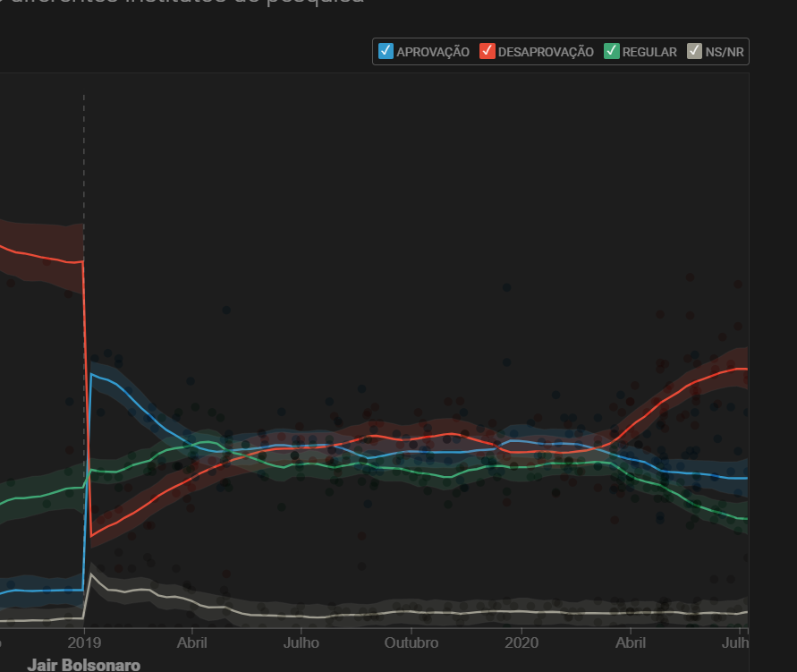The height and width of the screenshot is (672, 797).
Task: Select the Abril label following 2020
Action: (x=631, y=642)
